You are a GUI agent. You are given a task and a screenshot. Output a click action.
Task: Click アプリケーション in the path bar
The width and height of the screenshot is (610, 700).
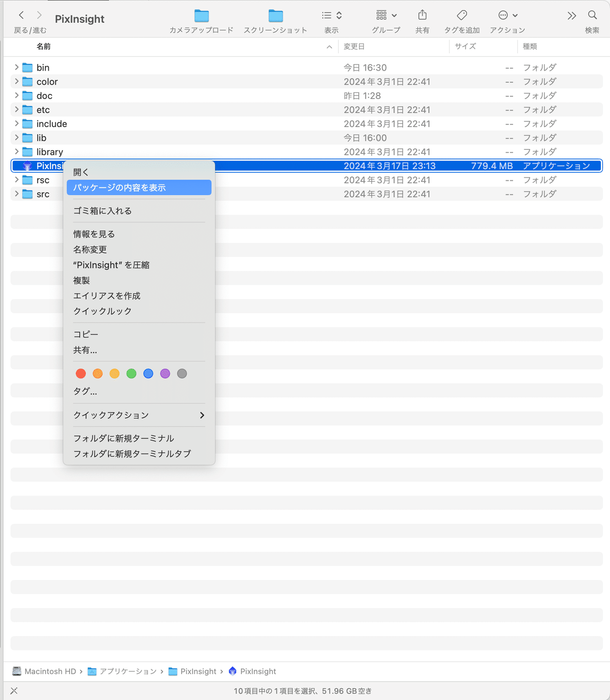click(122, 671)
